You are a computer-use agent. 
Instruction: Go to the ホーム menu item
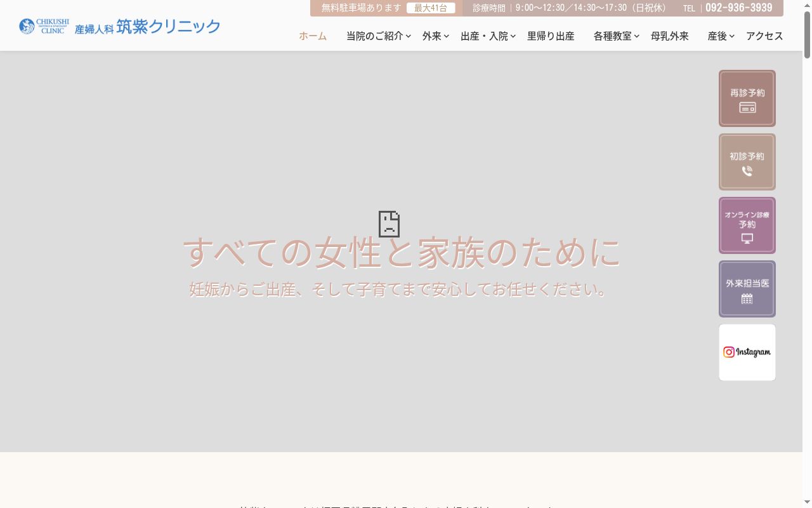click(x=313, y=36)
